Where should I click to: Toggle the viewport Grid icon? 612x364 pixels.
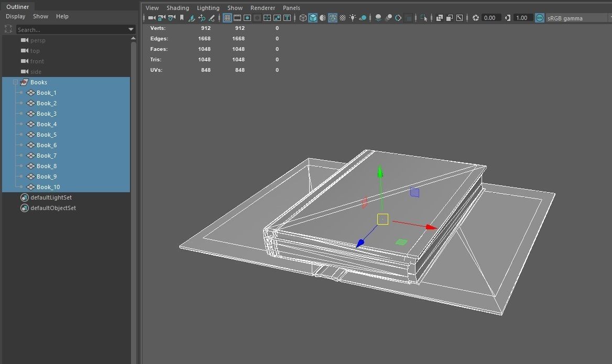click(x=227, y=18)
